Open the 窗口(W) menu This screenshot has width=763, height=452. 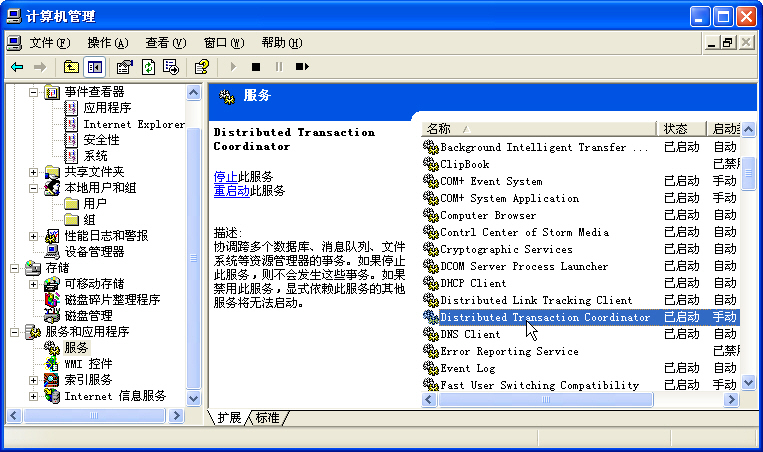224,43
